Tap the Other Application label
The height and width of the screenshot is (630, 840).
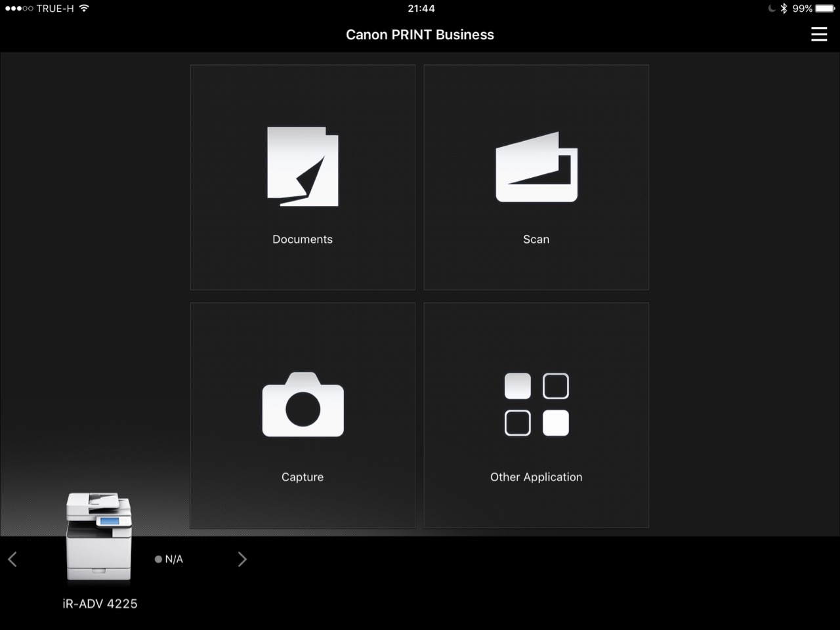(536, 477)
